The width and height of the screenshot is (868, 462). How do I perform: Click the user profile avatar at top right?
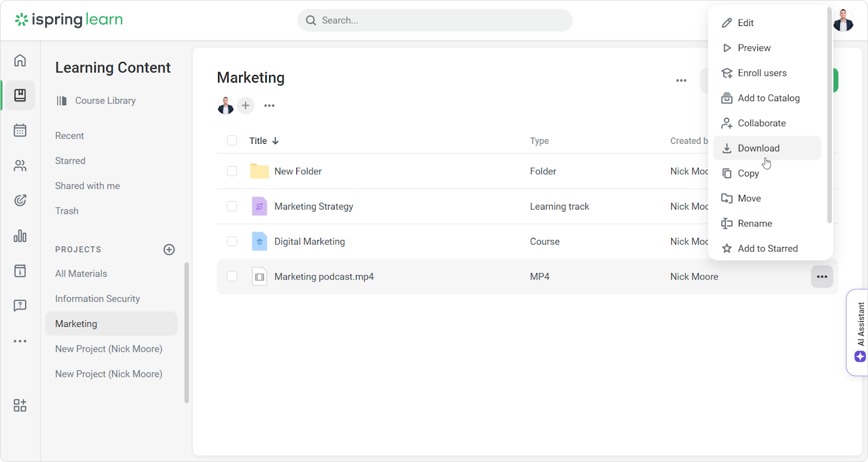843,21
